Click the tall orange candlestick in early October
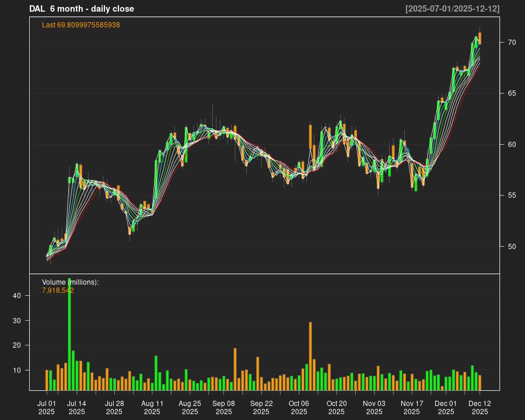Viewport: 525px width, 420px height. tap(310, 137)
